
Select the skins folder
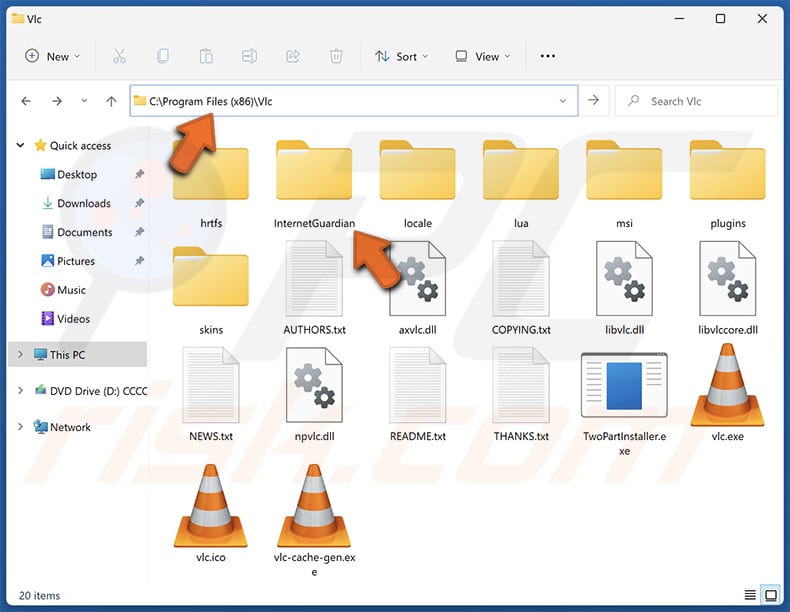point(211,291)
